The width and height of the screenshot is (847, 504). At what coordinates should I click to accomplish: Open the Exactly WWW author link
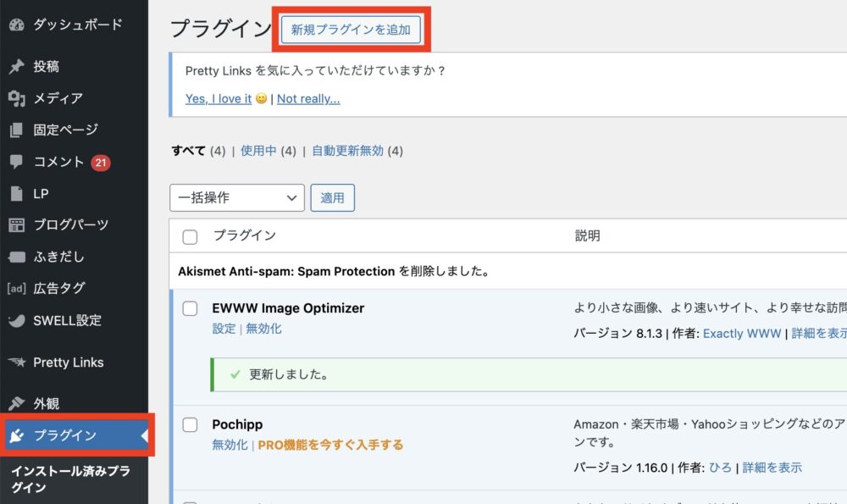pyautogui.click(x=742, y=333)
